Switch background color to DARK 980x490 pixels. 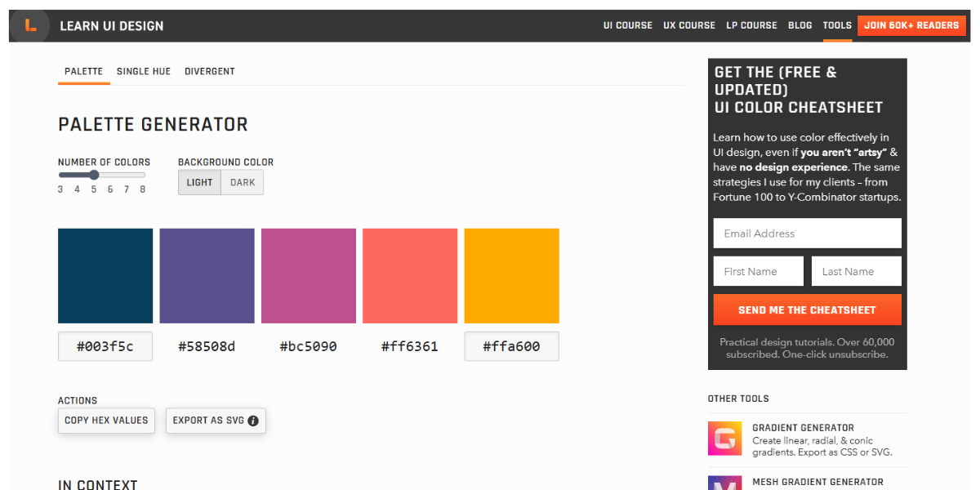(x=242, y=182)
